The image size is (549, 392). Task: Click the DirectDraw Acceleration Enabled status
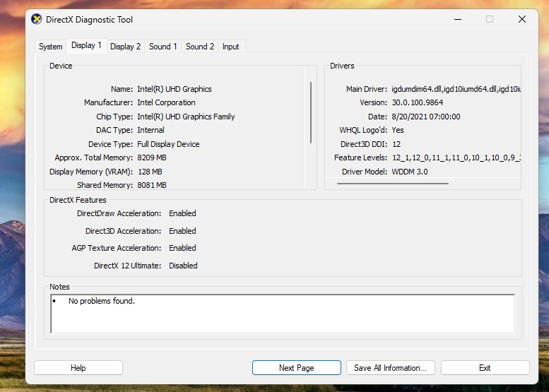coord(182,213)
